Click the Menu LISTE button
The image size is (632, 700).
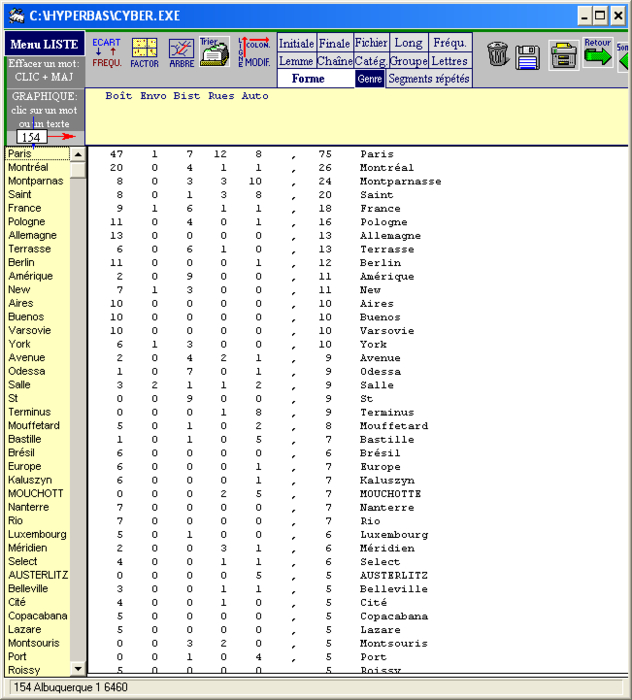pos(44,44)
